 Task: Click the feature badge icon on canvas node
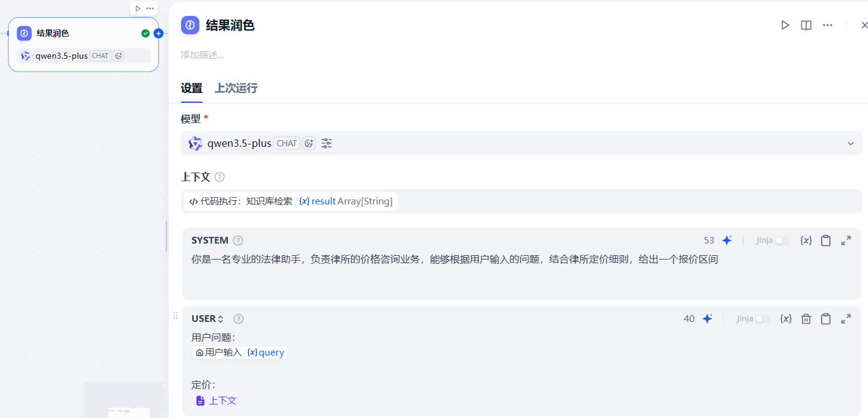[x=119, y=56]
